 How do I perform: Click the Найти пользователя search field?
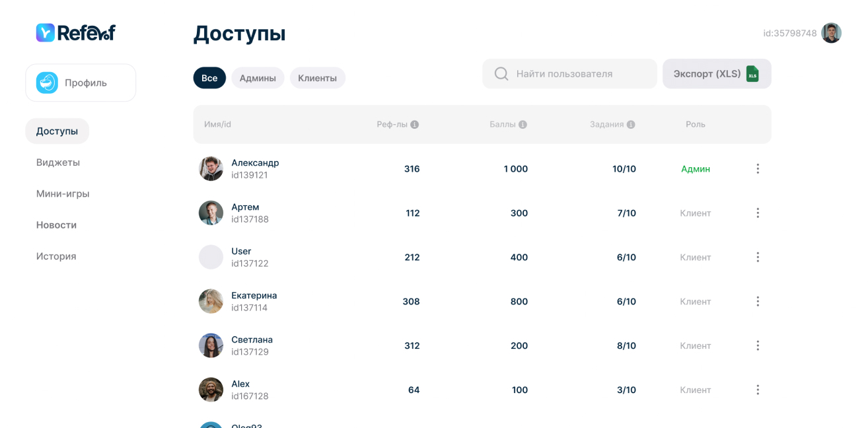[568, 73]
